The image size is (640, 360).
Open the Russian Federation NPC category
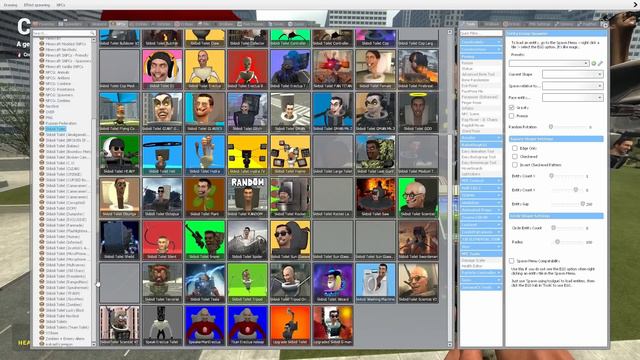point(60,123)
